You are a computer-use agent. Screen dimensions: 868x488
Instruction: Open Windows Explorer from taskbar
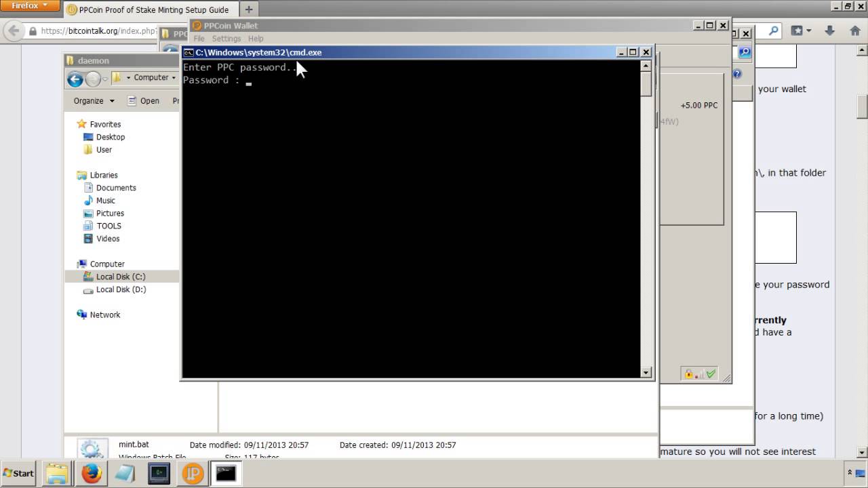[58, 474]
